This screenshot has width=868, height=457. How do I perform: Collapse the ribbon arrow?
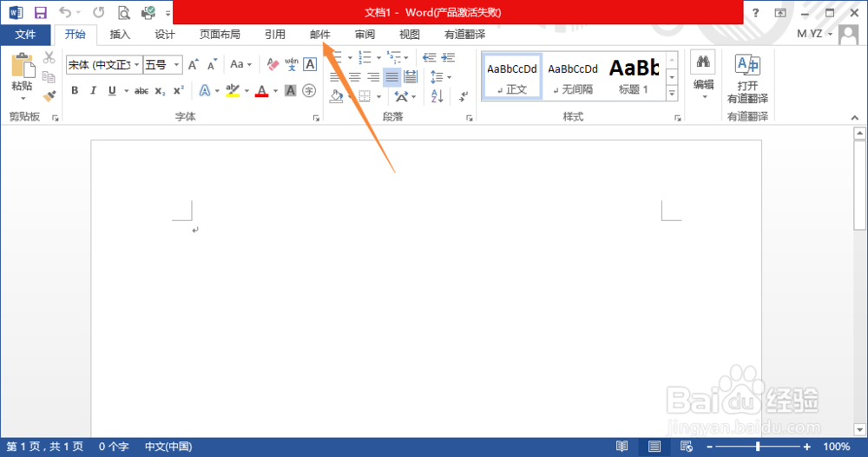click(x=855, y=118)
